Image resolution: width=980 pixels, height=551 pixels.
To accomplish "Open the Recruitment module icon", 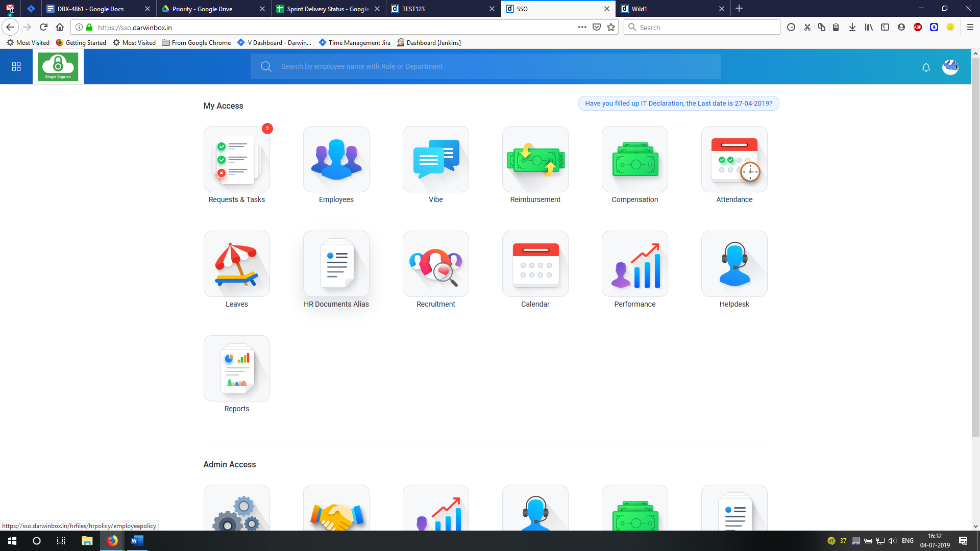I will point(435,264).
